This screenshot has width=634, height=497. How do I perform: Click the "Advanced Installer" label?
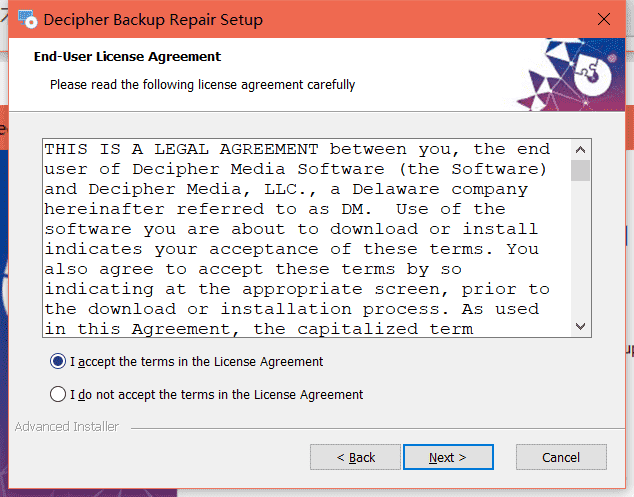pos(67,427)
